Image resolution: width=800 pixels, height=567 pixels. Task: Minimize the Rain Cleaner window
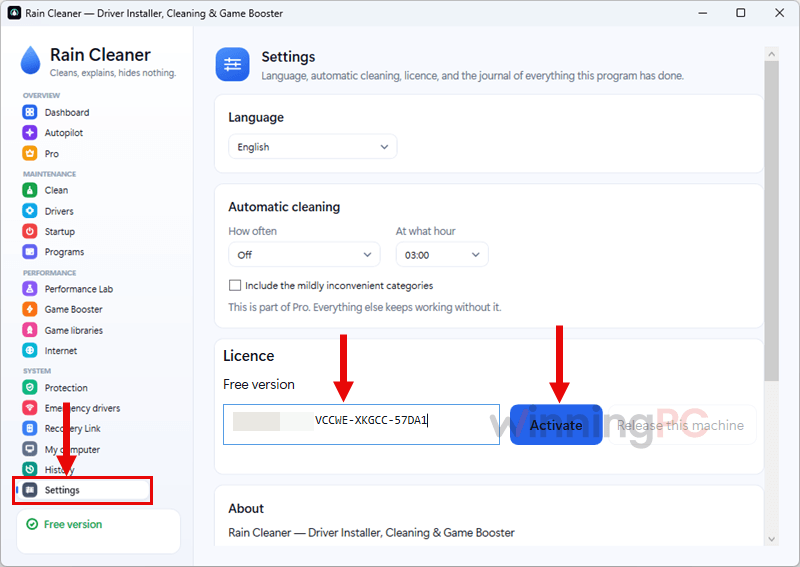coord(703,13)
